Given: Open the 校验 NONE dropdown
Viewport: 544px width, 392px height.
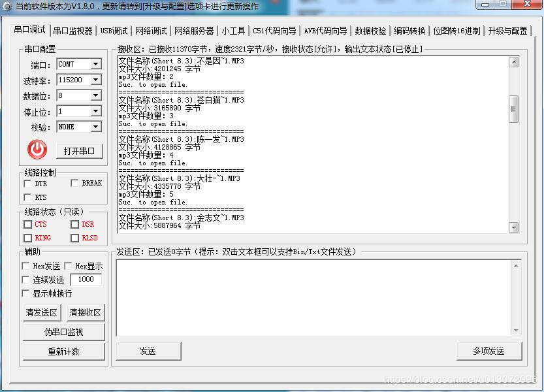Looking at the screenshot, I should (x=96, y=127).
